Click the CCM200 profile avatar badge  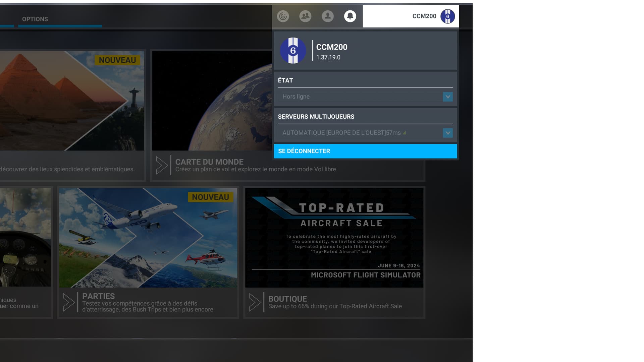tap(448, 16)
